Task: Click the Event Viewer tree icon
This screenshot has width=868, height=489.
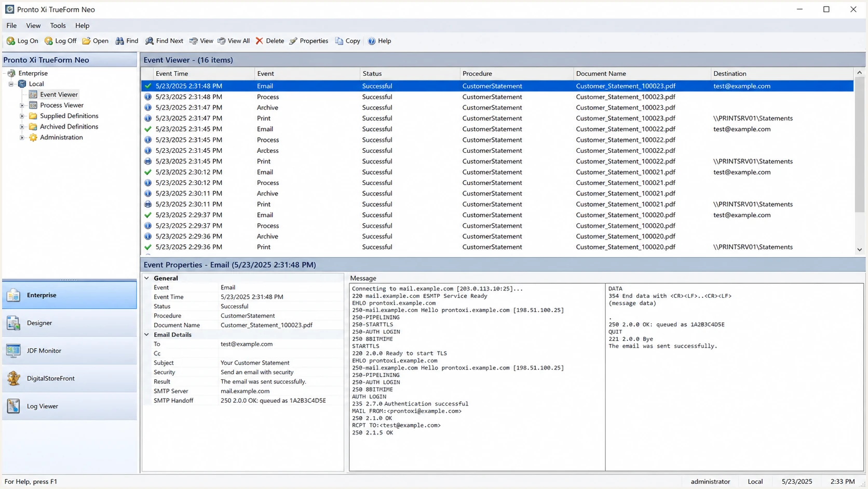Action: point(33,95)
